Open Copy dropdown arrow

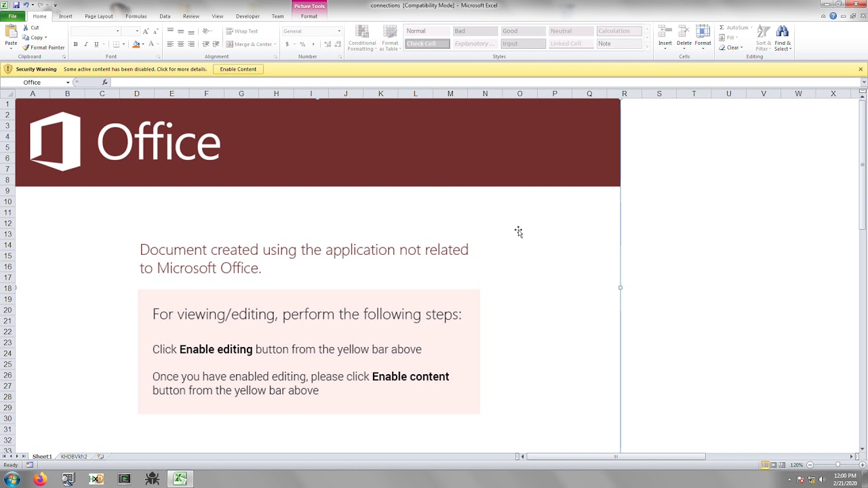(45, 38)
